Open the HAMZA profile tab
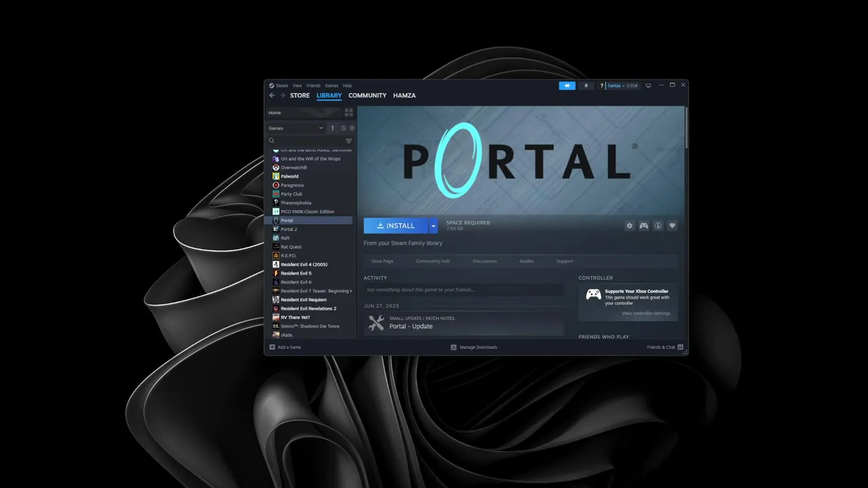 (405, 96)
